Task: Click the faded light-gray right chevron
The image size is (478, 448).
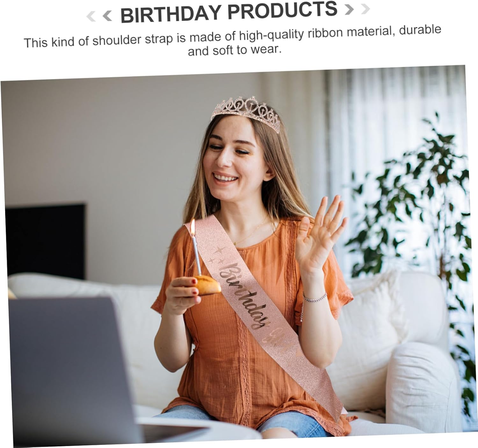Action: pyautogui.click(x=366, y=9)
